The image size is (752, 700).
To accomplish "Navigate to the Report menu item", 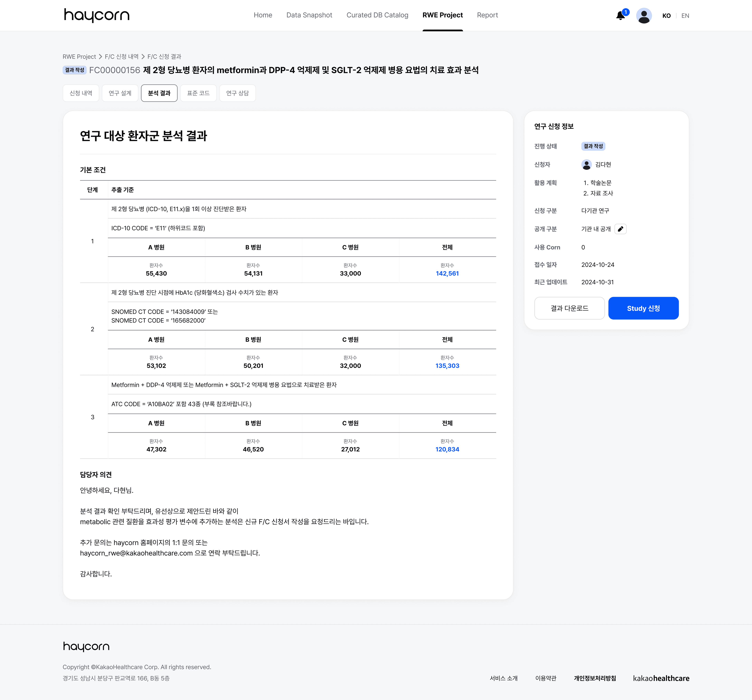I will click(487, 15).
